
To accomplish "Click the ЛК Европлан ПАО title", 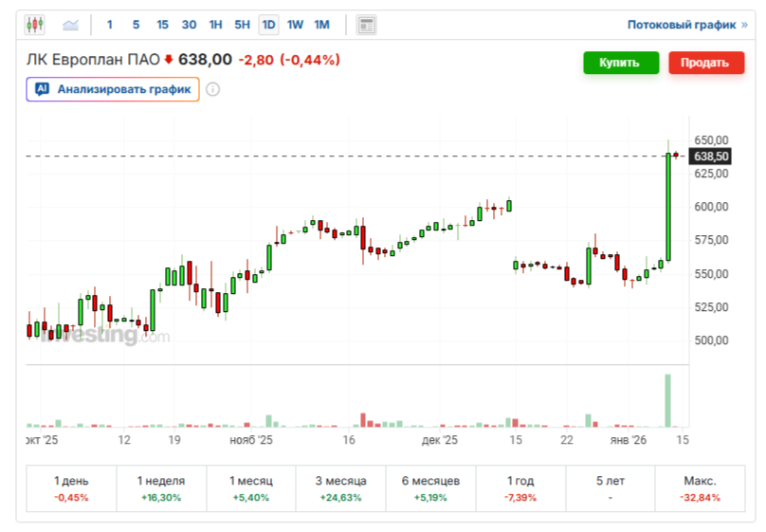I will click(93, 60).
